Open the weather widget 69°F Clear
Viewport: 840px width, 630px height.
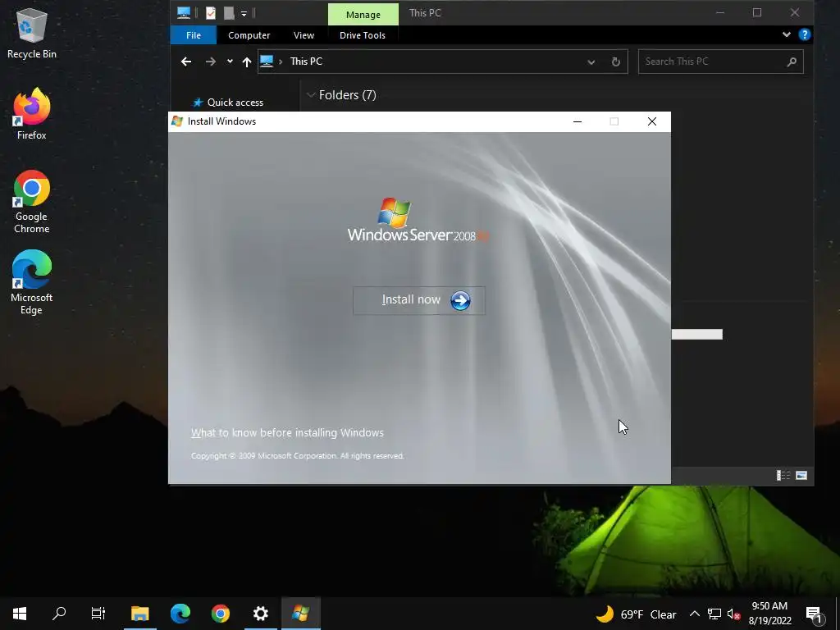636,614
